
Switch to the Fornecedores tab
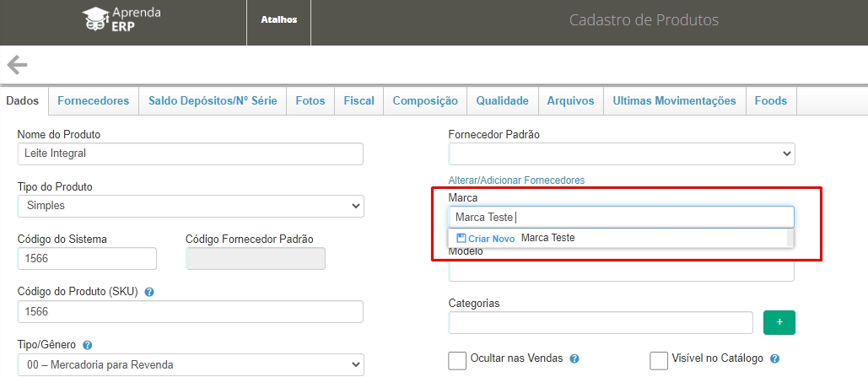[93, 100]
